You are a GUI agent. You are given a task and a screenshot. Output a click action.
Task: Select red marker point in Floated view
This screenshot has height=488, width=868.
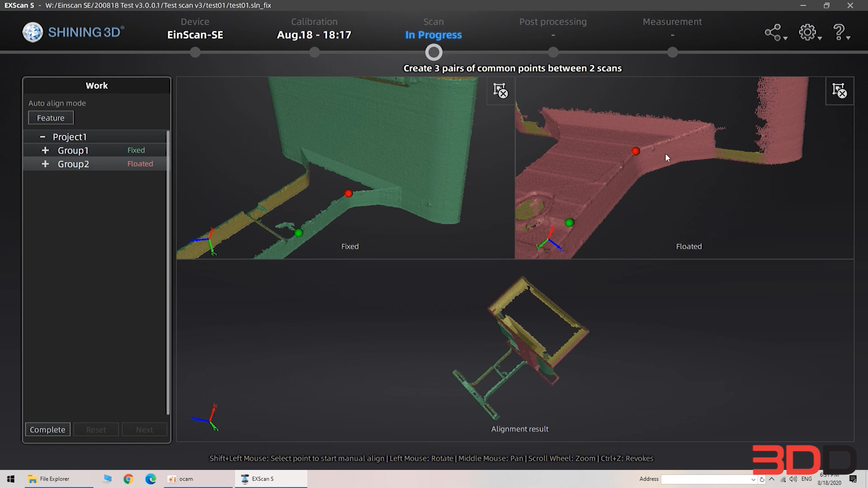pos(636,151)
